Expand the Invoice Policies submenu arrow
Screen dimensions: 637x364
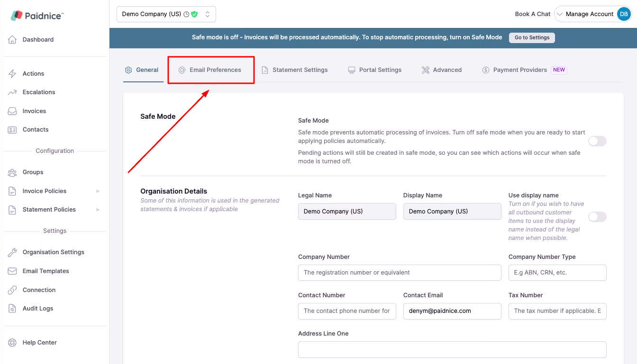click(x=98, y=191)
